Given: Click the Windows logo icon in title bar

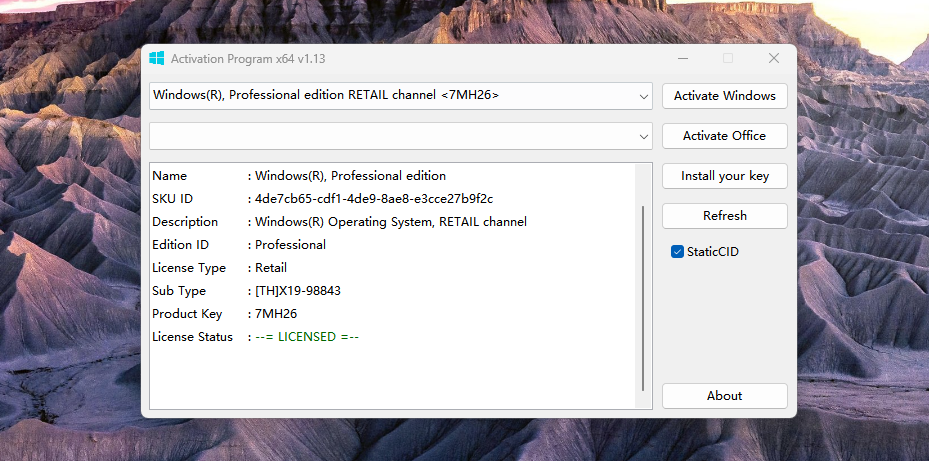Looking at the screenshot, I should point(157,59).
